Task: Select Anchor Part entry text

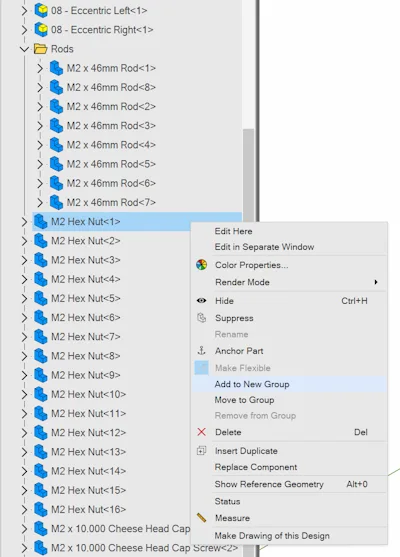Action: pos(239,351)
